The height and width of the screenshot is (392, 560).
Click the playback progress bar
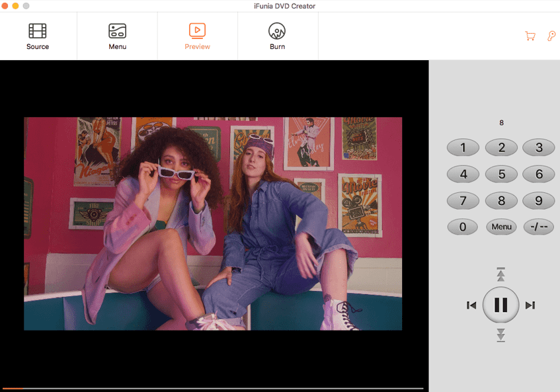[212, 388]
